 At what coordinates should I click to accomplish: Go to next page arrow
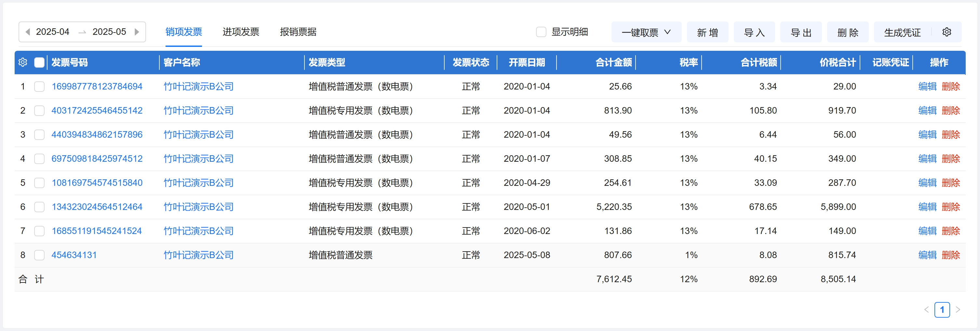(x=958, y=310)
